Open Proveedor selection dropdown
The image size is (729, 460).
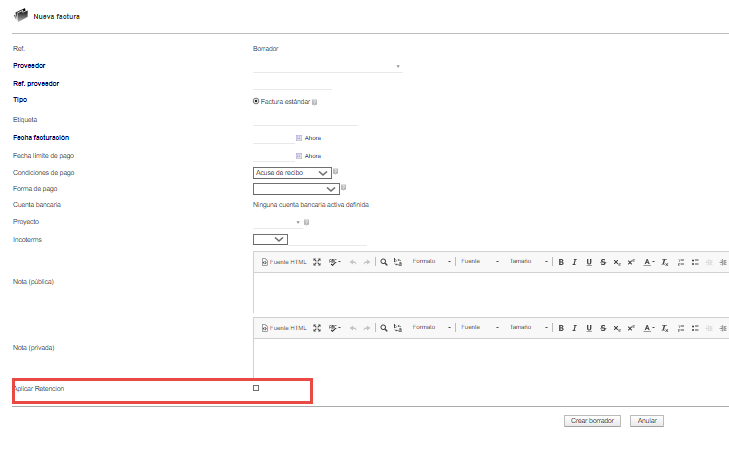[x=327, y=66]
